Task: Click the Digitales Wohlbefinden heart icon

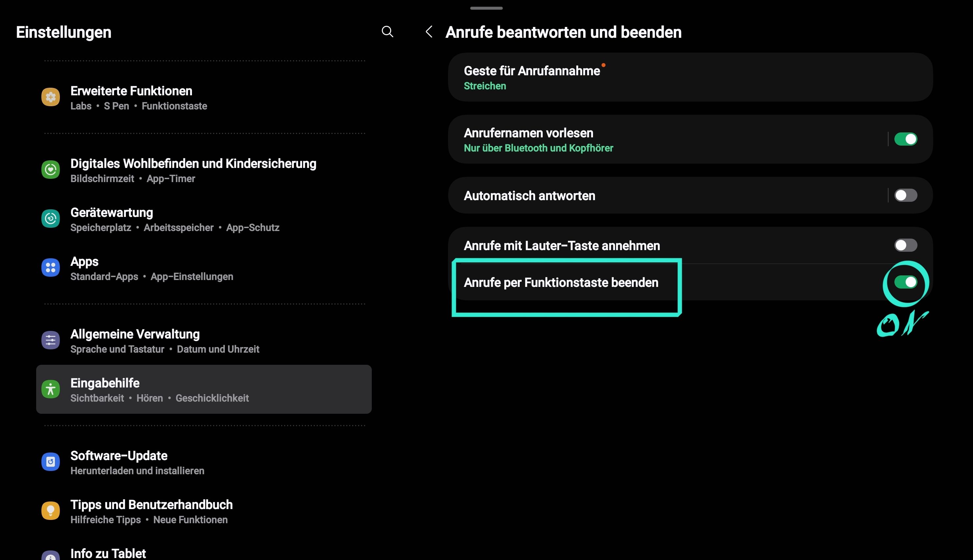Action: 50,169
